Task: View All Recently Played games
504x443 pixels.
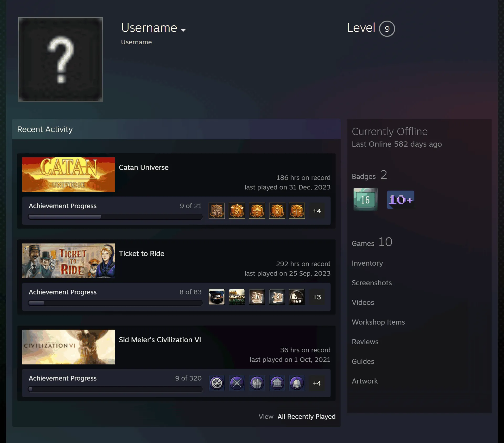Action: pos(306,416)
